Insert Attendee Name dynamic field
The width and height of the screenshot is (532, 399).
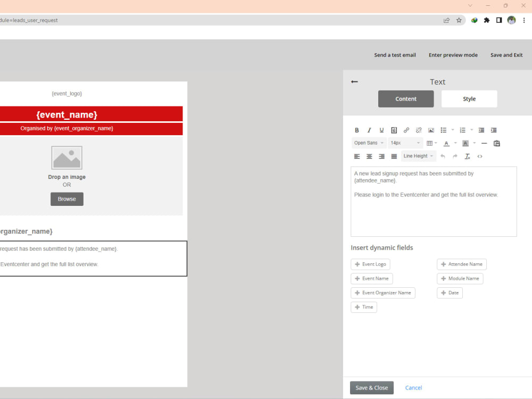tap(462, 264)
